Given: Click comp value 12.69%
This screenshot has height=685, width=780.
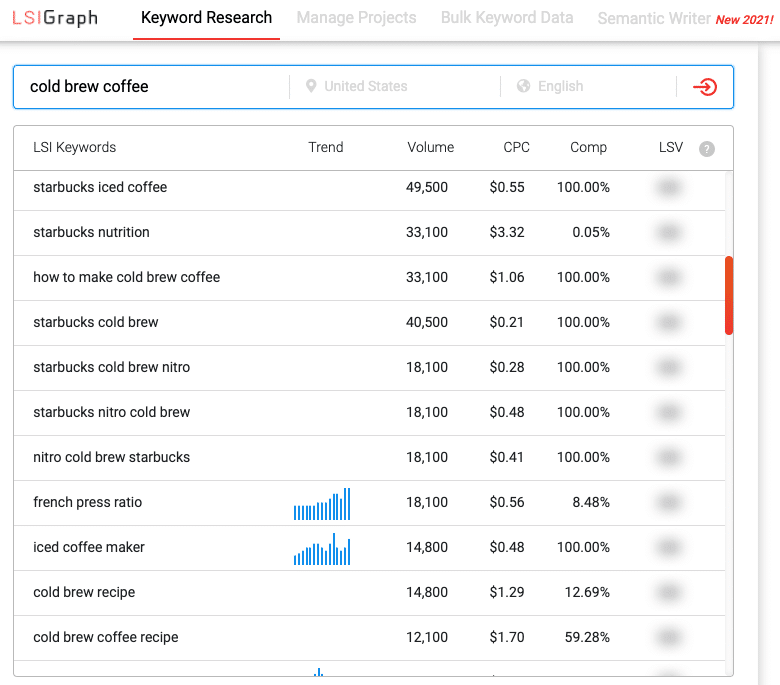Looking at the screenshot, I should point(587,592).
